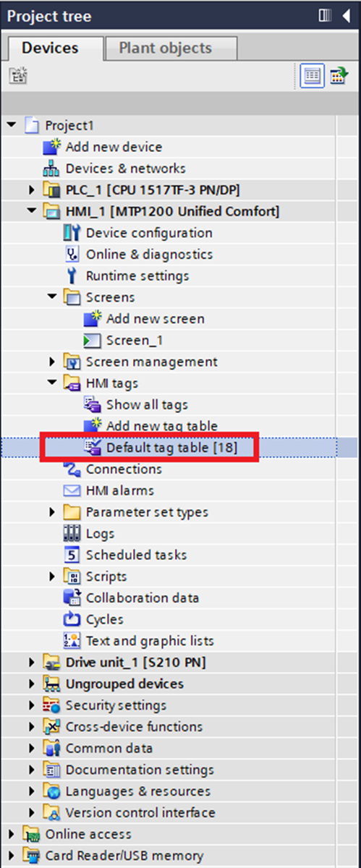Click the PLC_1 CPU device icon
The height and width of the screenshot is (868, 361).
52,190
